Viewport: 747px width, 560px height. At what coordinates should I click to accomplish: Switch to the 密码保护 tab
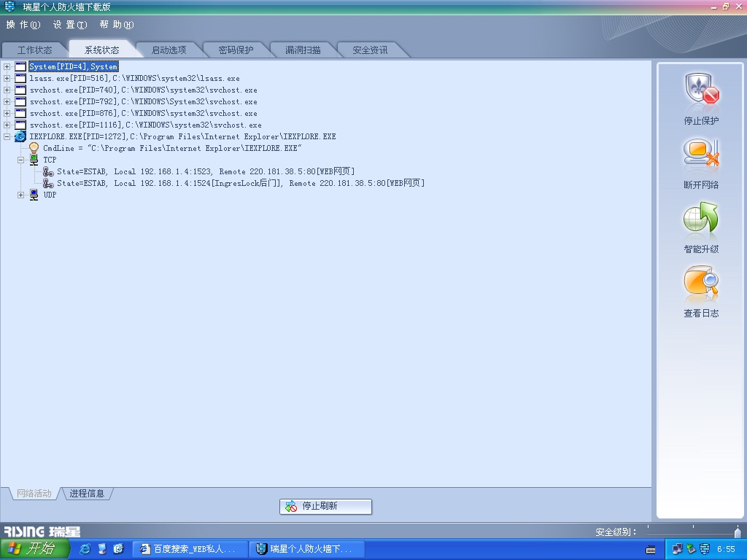236,50
